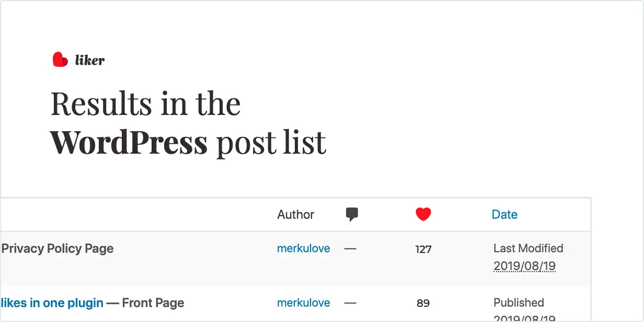This screenshot has width=644, height=322.
Task: Click comments dash in Front Page row
Action: pyautogui.click(x=350, y=303)
